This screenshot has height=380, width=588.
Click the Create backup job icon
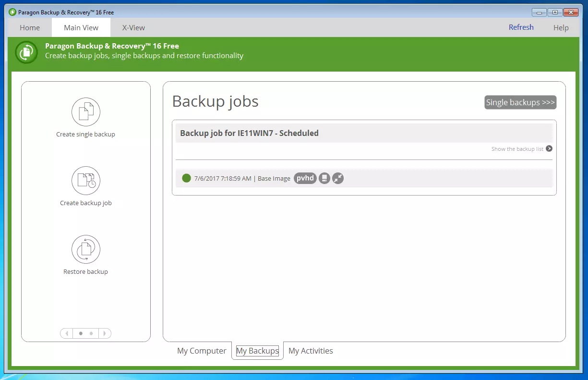pyautogui.click(x=86, y=181)
